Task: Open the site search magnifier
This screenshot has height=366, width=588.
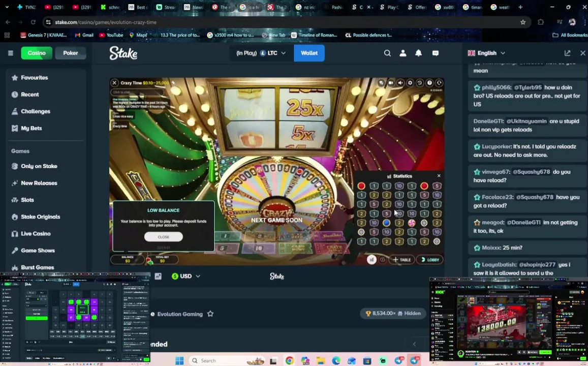Action: [387, 53]
